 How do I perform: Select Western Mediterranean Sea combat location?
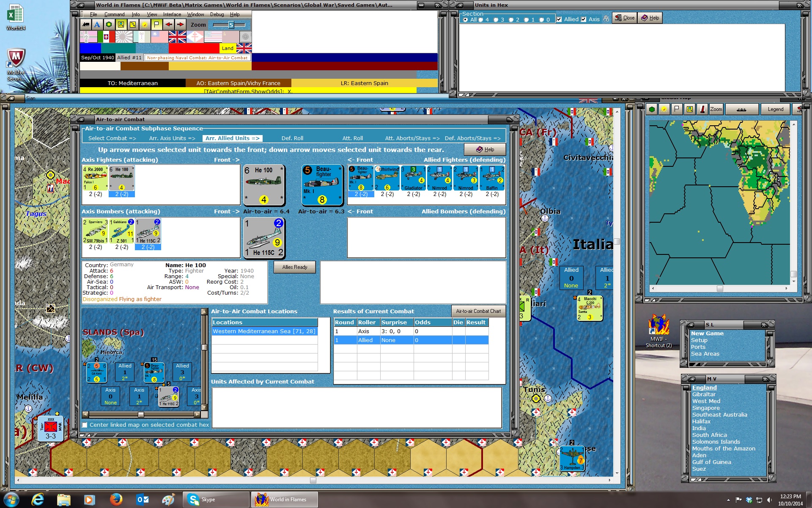[x=264, y=331]
